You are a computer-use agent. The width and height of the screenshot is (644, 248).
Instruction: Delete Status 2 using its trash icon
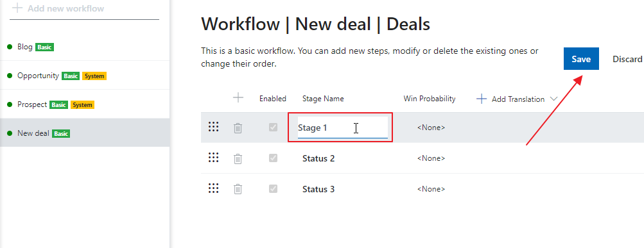coord(238,159)
